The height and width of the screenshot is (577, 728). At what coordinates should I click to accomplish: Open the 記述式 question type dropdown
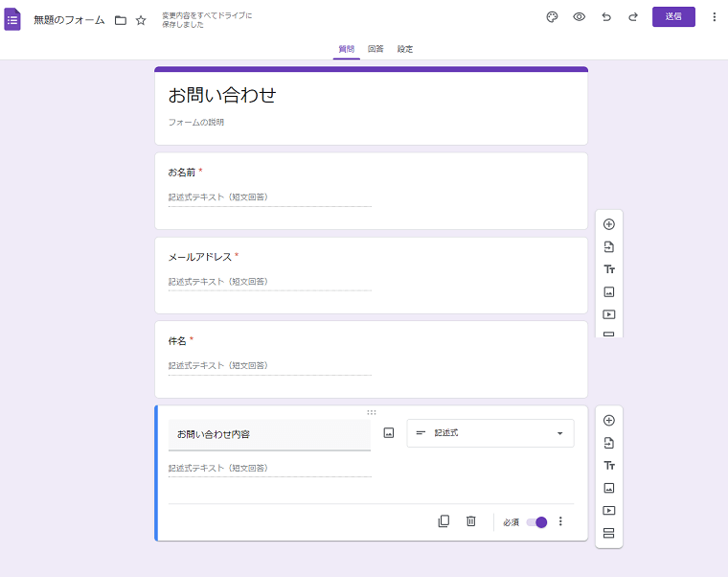[490, 433]
